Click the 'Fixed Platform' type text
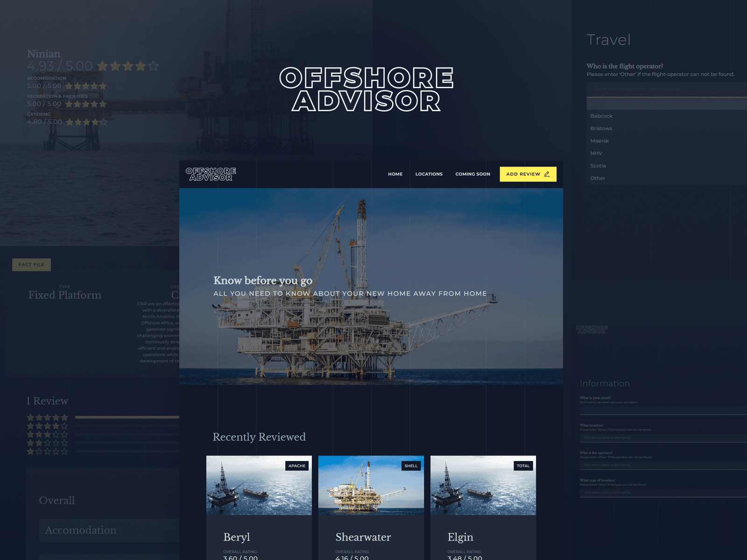747x560 pixels. click(x=65, y=295)
